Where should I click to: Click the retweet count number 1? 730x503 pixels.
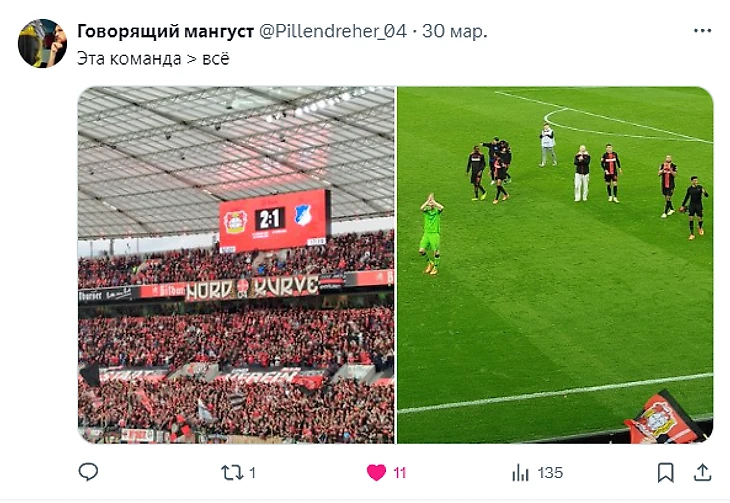pos(252,473)
